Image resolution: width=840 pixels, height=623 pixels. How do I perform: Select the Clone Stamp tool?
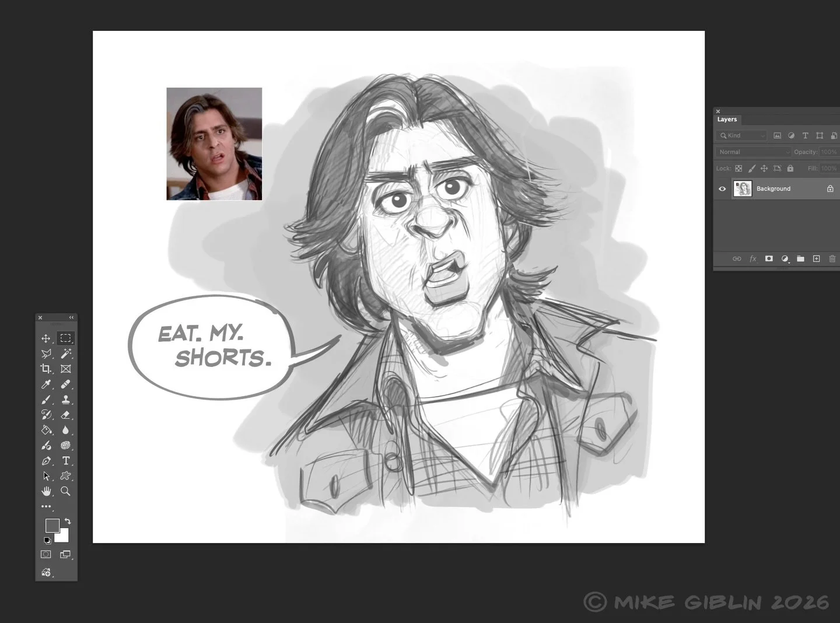click(x=65, y=400)
